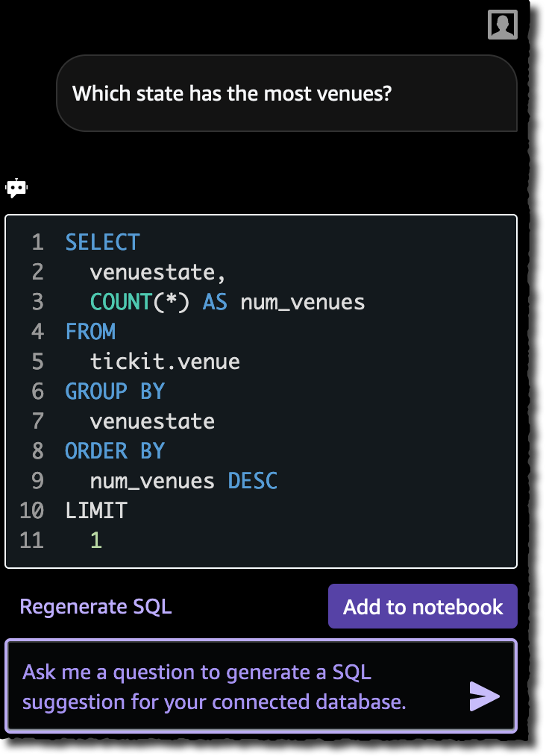Click the SELECT keyword on line 1
Viewport: 546px width, 756px height.
tap(102, 242)
